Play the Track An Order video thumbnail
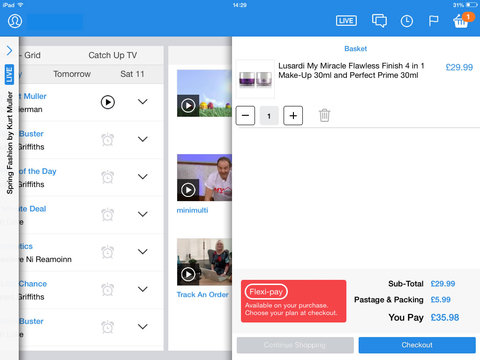The width and height of the screenshot is (480, 360). click(x=204, y=262)
